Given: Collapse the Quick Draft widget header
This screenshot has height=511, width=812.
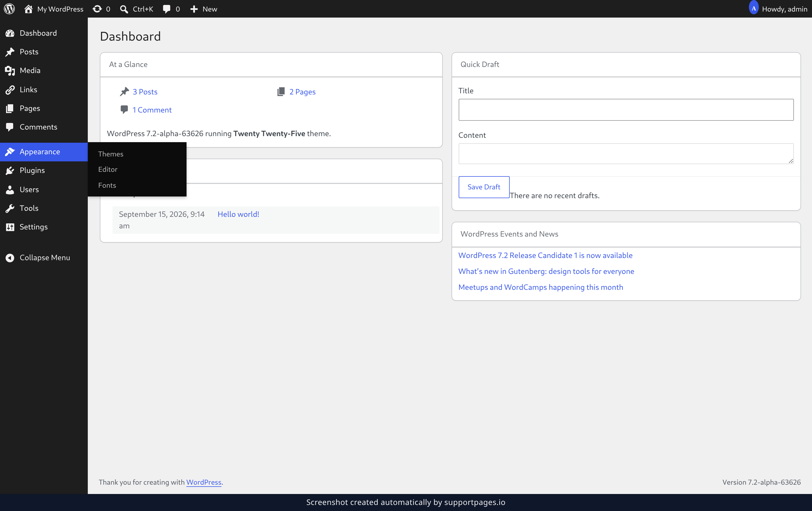Looking at the screenshot, I should 626,64.
